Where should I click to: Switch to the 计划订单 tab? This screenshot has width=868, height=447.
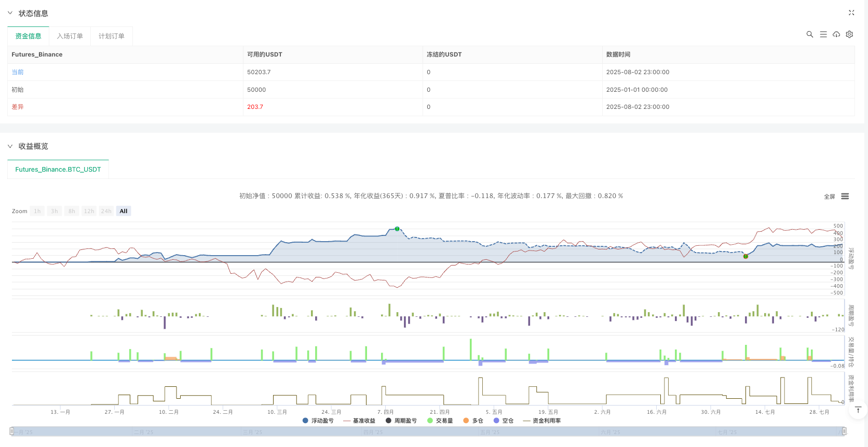112,36
